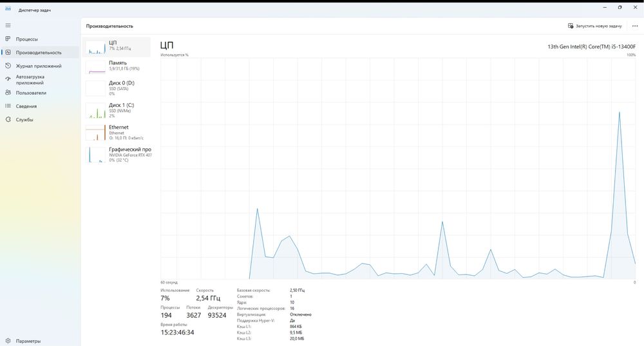Minimize the Task Manager window

click(605, 7)
